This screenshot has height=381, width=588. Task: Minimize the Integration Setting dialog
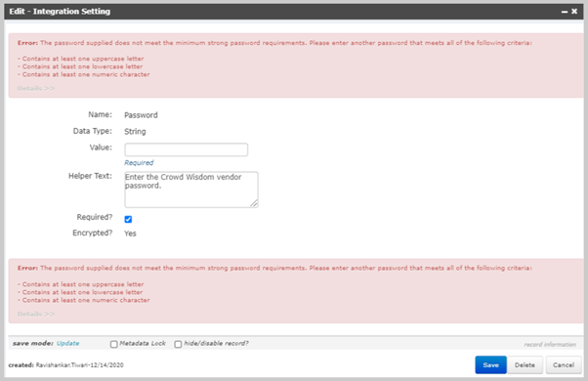coord(565,12)
